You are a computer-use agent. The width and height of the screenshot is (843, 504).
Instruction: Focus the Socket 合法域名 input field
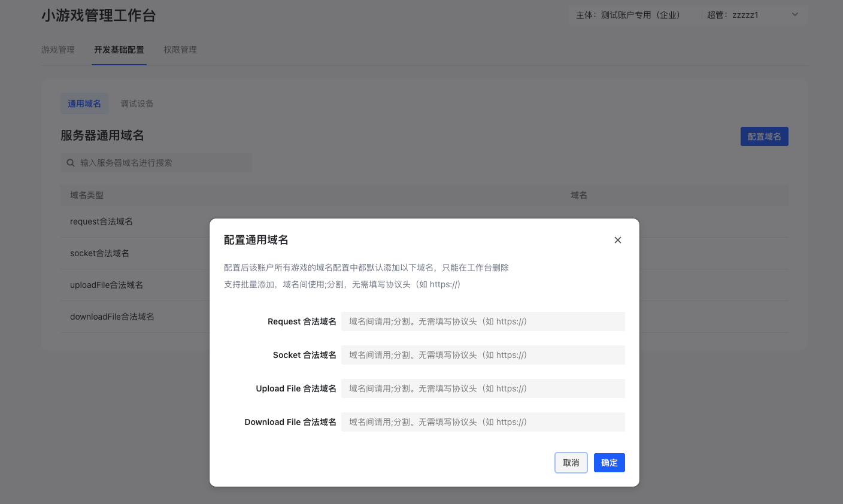pos(483,355)
